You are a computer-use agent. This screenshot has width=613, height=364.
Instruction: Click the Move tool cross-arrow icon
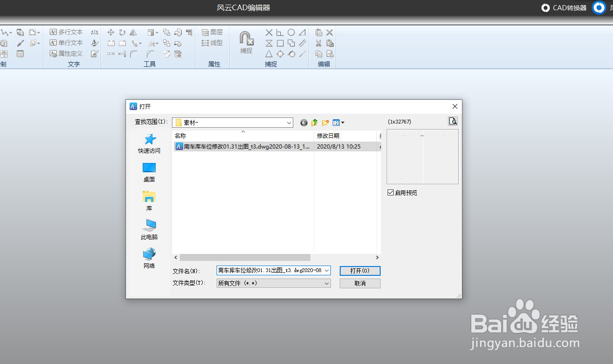pos(111,32)
